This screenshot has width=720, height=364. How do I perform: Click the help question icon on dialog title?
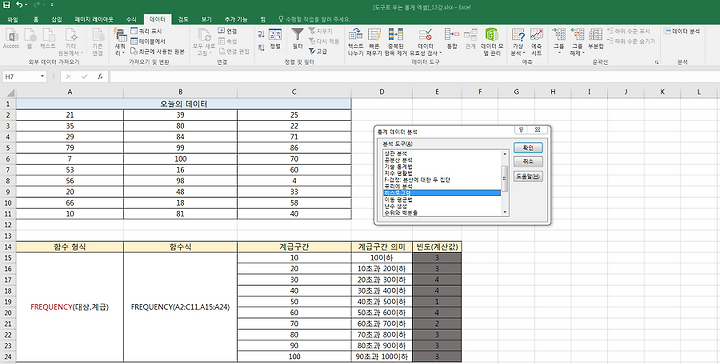[x=521, y=130]
